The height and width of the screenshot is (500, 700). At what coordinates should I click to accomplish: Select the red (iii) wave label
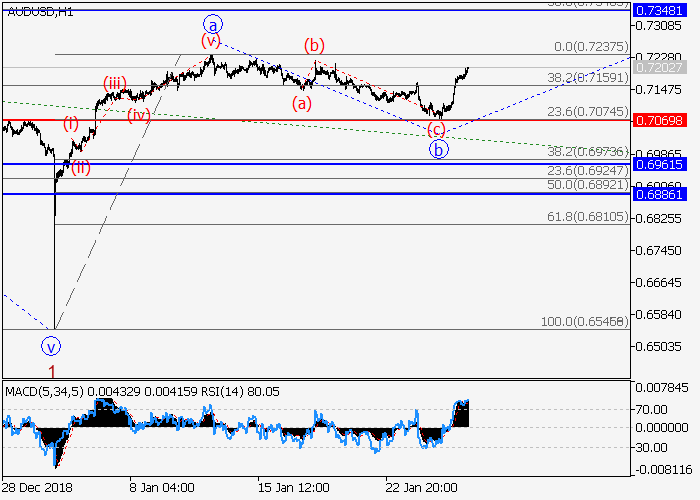coord(115,83)
